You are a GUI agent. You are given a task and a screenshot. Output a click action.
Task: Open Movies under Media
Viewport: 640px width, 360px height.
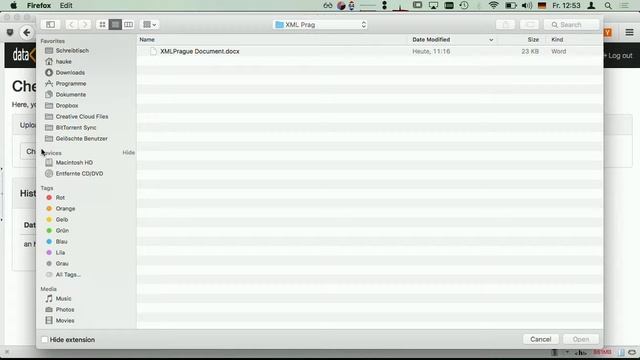65,321
